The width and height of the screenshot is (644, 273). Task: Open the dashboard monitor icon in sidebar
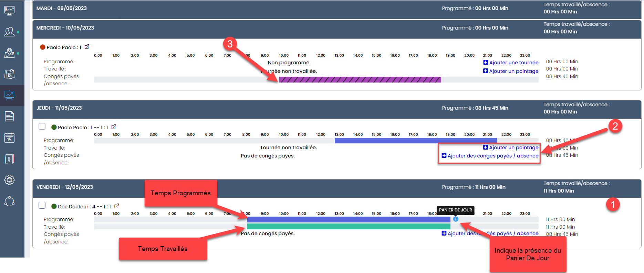click(9, 11)
